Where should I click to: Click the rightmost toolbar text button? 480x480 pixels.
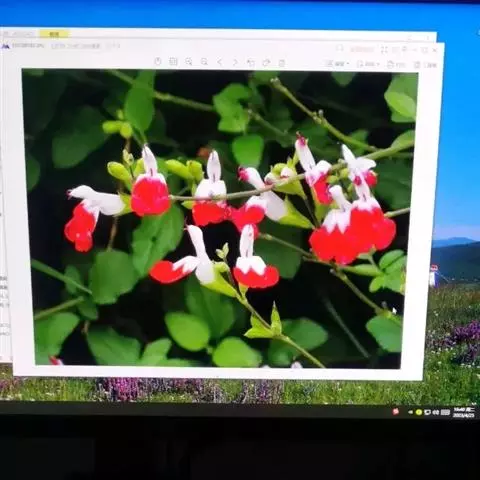pos(425,65)
